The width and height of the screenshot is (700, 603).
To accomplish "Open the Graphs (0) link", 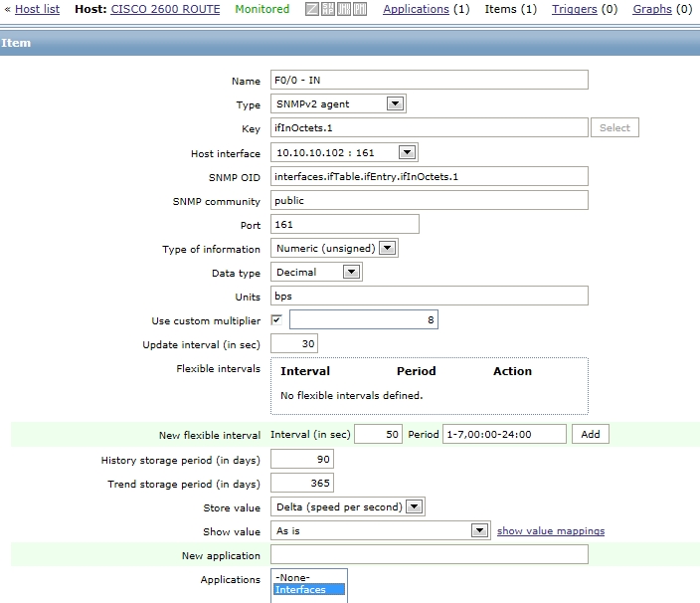I will (652, 9).
